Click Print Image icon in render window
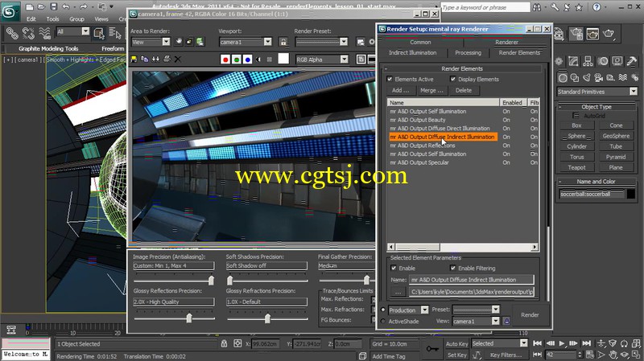This screenshot has width=644, height=361. tap(167, 59)
